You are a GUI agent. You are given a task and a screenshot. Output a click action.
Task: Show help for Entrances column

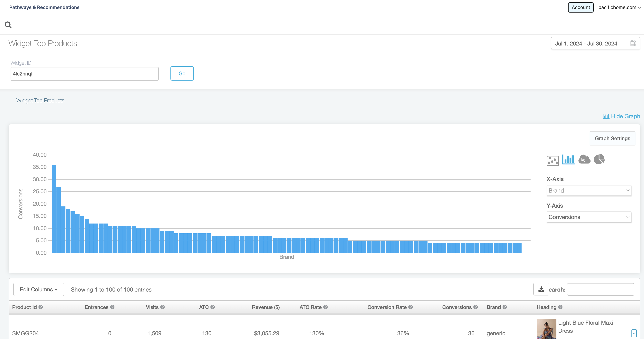click(112, 307)
